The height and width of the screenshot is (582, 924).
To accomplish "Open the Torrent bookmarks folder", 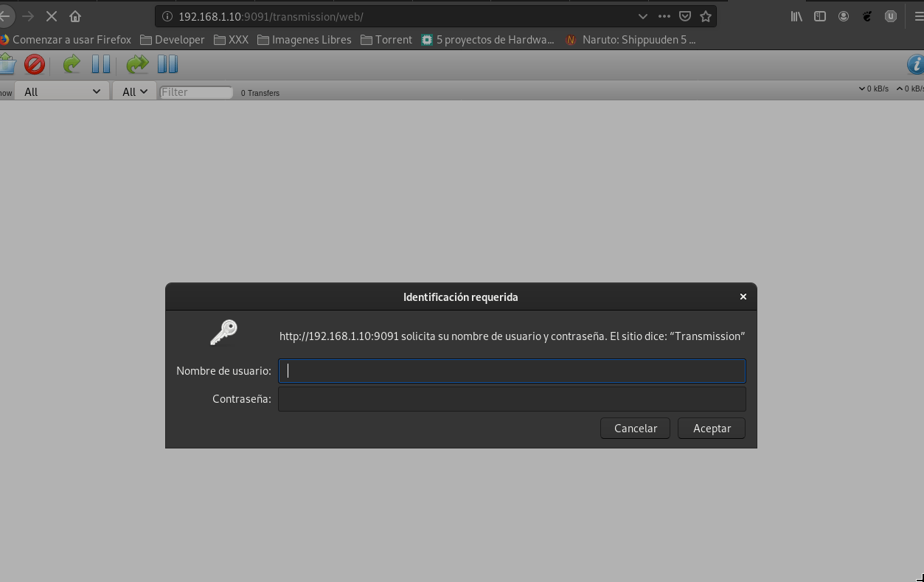I will [386, 40].
